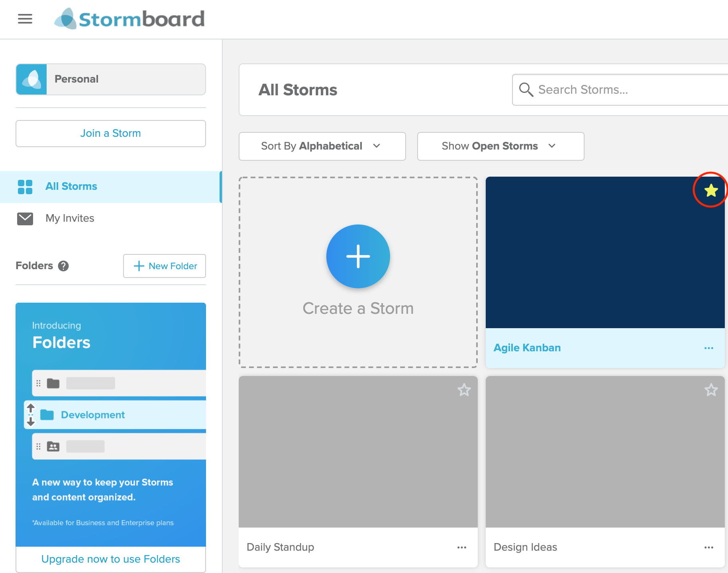Viewport: 728px width, 573px height.
Task: Open Agile Kanban three-dot options menu
Action: 708,348
